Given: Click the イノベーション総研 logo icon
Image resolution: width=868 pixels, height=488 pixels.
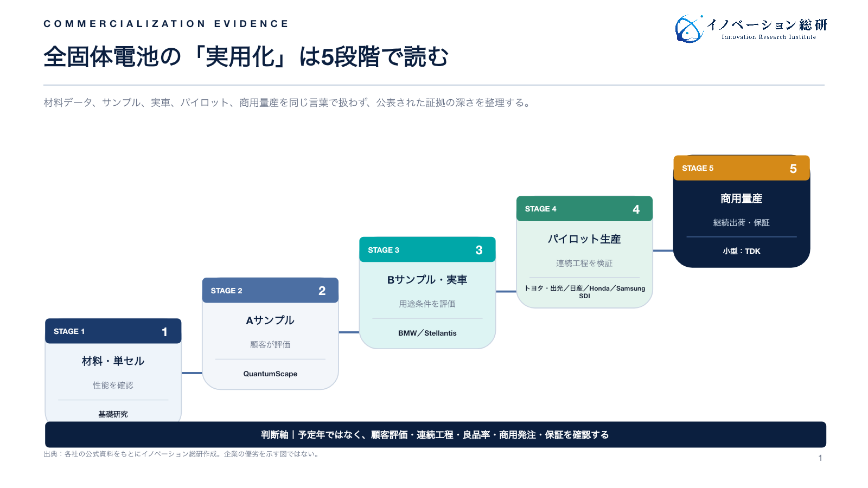Looking at the screenshot, I should tap(690, 29).
